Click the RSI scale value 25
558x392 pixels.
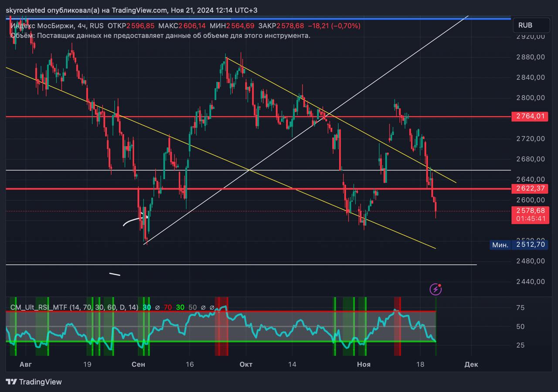coord(520,345)
